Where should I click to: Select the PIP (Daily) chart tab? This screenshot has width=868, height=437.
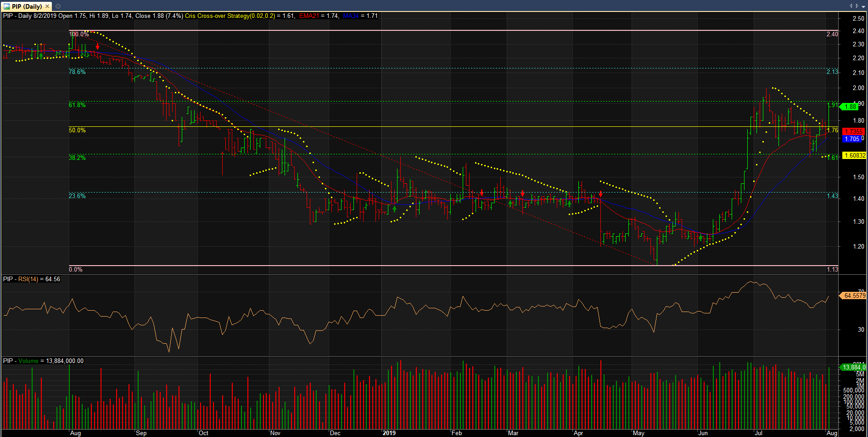click(27, 6)
